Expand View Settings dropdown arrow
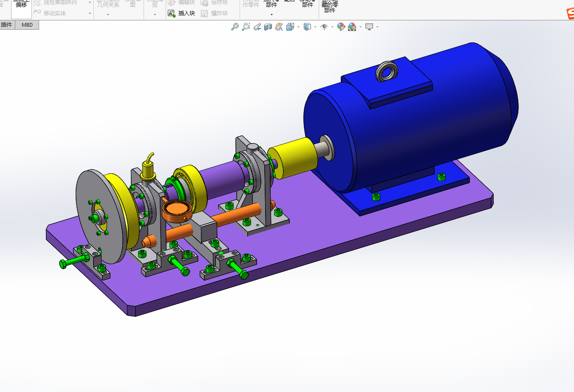This screenshot has width=574, height=392. point(377,27)
